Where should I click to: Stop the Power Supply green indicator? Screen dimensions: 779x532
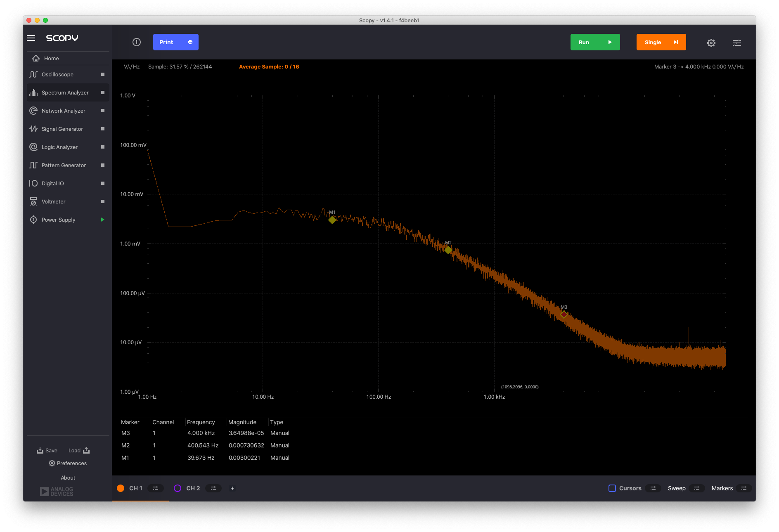click(103, 220)
